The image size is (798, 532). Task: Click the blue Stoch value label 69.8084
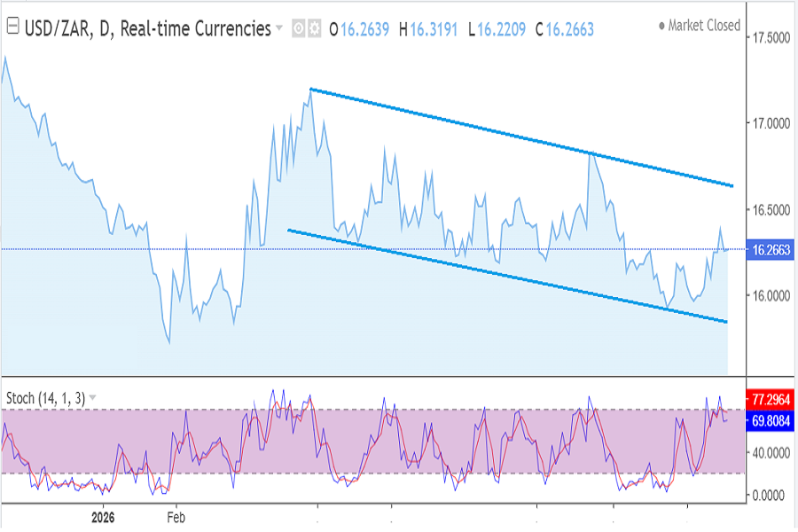click(x=770, y=421)
